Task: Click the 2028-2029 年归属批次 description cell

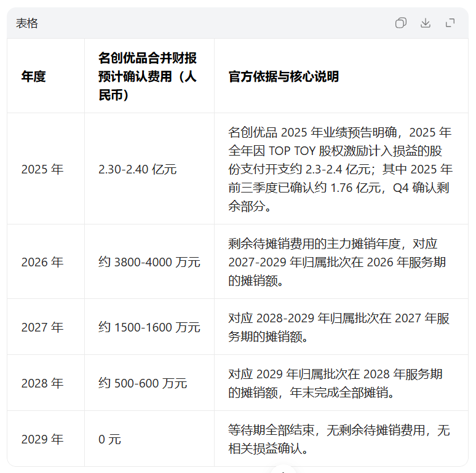Action: pyautogui.click(x=338, y=327)
